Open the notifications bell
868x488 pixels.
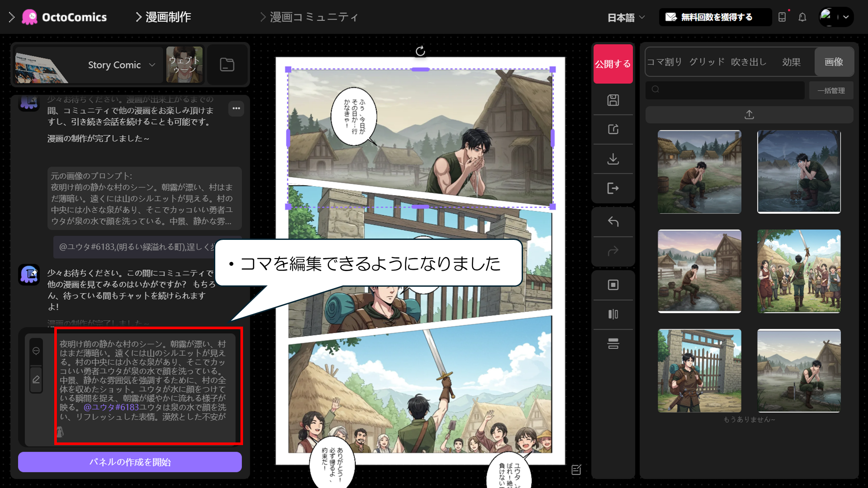[x=802, y=17]
